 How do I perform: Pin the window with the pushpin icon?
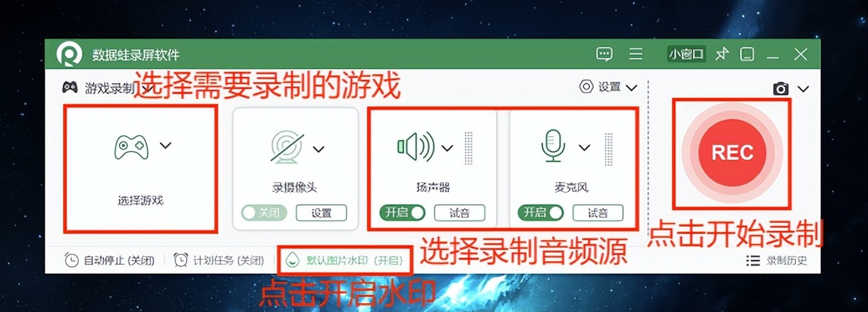[x=721, y=54]
